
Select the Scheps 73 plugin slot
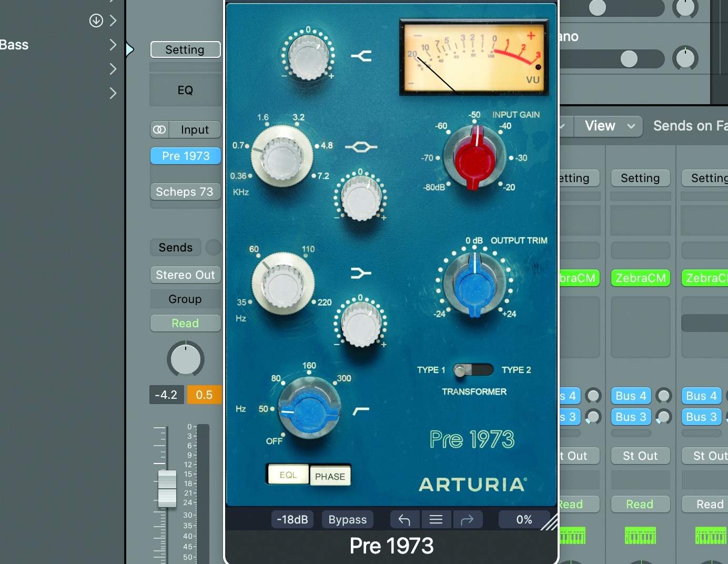coord(185,192)
